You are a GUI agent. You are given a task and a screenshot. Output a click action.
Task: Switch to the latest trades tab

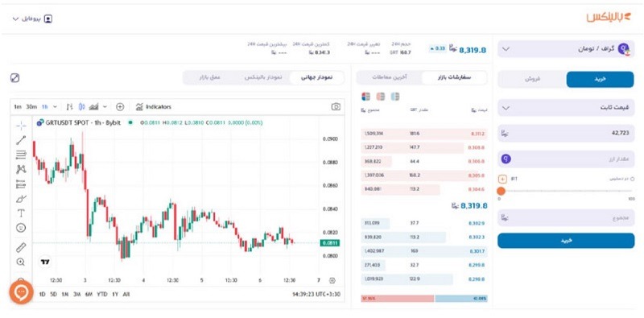pos(390,77)
